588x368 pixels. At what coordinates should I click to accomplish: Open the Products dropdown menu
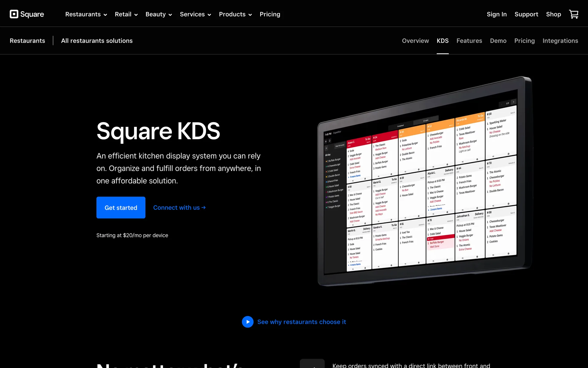(235, 14)
